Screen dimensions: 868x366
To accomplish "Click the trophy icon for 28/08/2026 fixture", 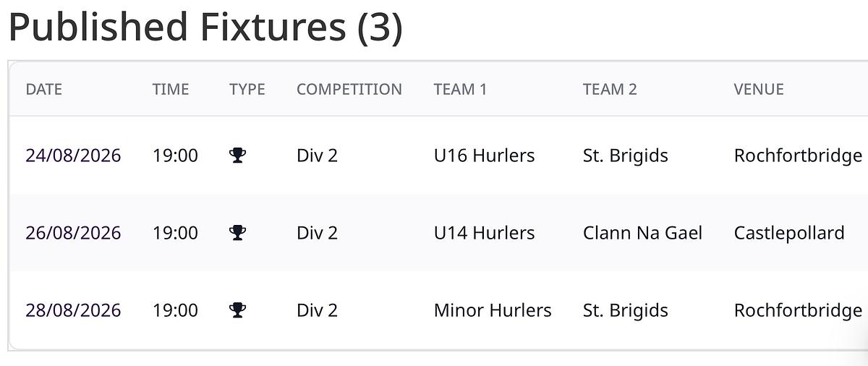I will pyautogui.click(x=237, y=310).
